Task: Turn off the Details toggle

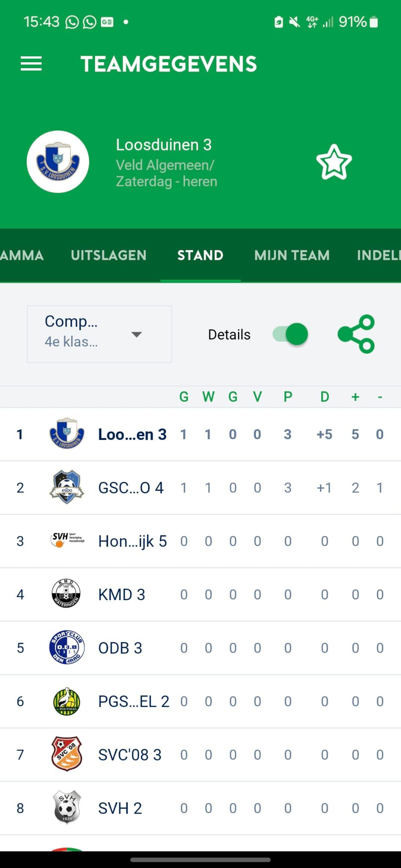Action: tap(290, 334)
